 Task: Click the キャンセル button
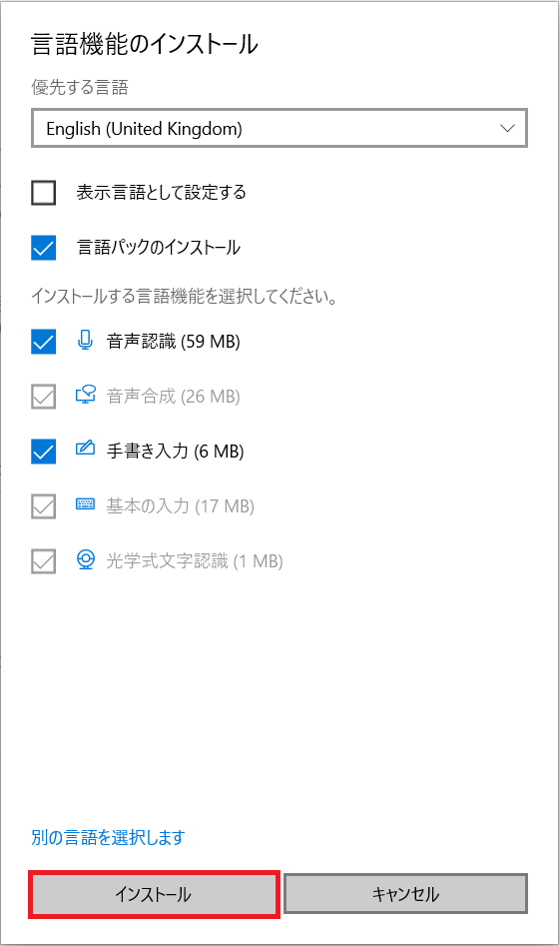pyautogui.click(x=405, y=894)
